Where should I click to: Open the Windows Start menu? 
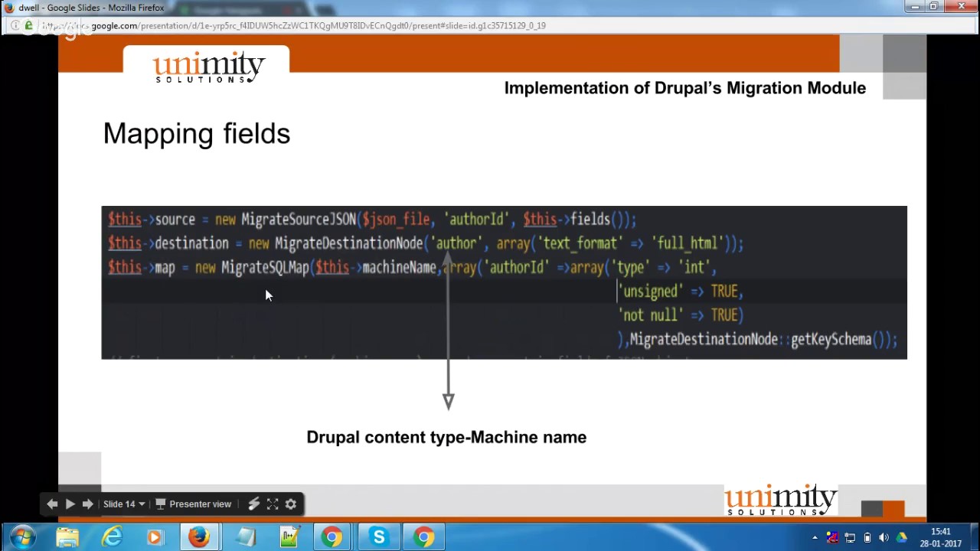22,537
